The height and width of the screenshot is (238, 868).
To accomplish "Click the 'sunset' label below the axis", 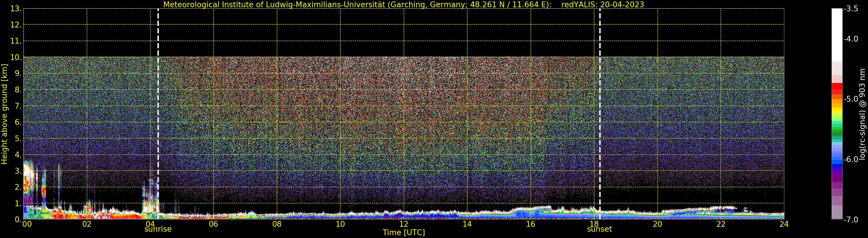I will point(600,229).
